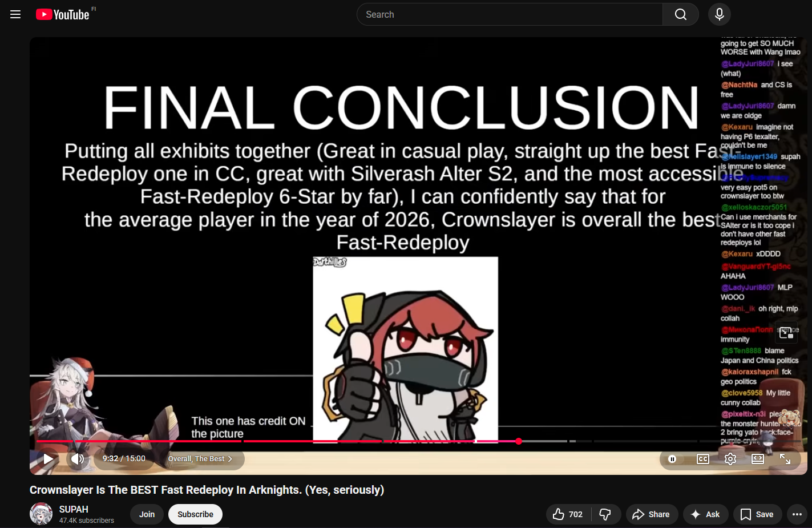Image resolution: width=812 pixels, height=528 pixels.
Task: Ask about this video
Action: [x=706, y=514]
